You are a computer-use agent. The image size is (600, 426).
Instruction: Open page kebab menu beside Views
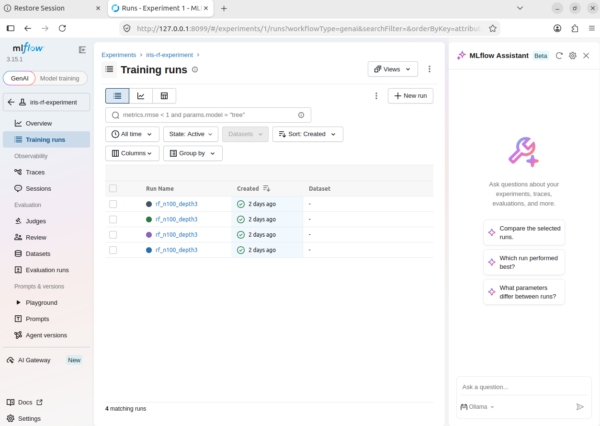pos(429,69)
